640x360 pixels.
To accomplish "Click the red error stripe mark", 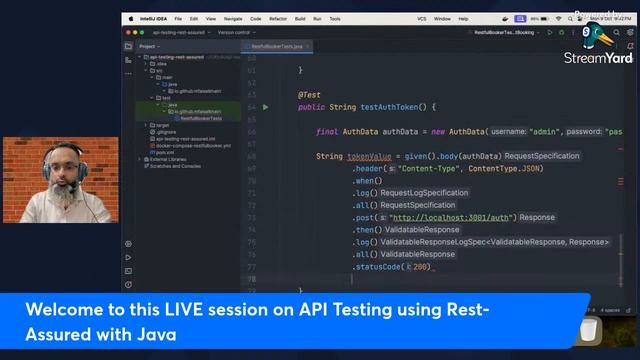I will [x=621, y=181].
